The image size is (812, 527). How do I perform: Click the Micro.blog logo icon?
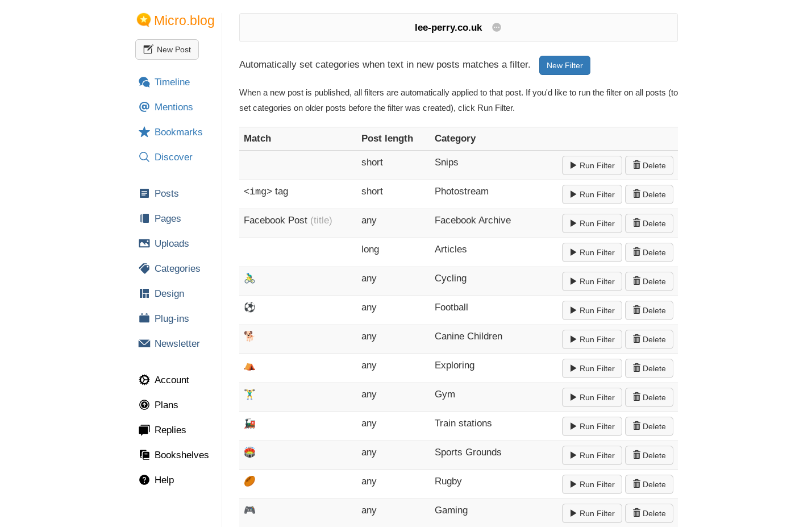144,20
